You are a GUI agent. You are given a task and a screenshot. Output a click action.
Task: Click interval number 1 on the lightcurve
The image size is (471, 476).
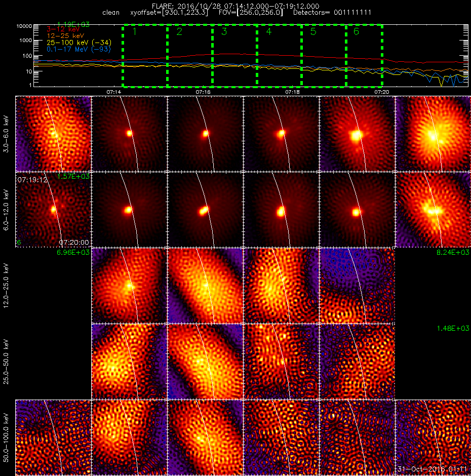(135, 31)
